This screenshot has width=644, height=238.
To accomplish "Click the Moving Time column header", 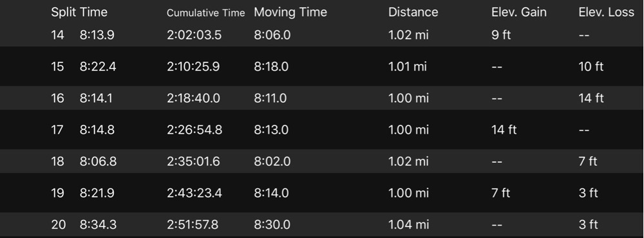I will [x=290, y=12].
